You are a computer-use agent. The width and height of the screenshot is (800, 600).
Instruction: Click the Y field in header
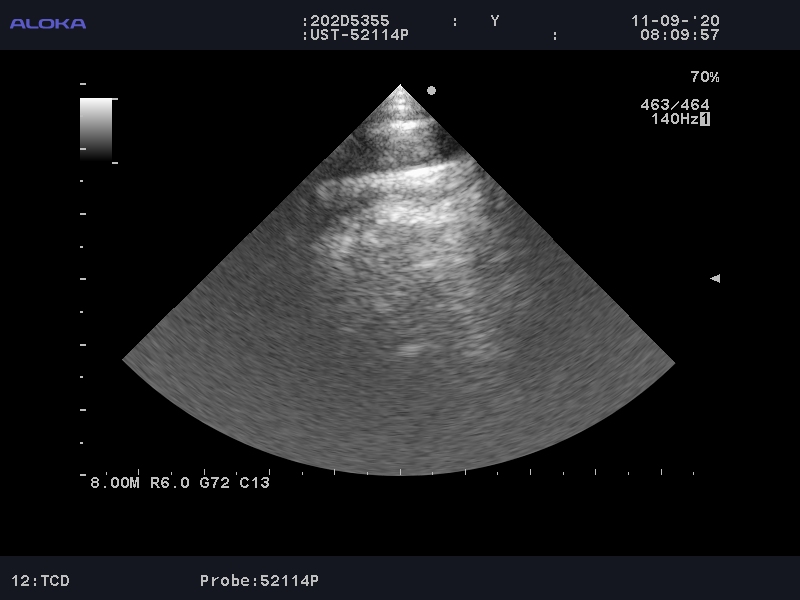point(494,21)
